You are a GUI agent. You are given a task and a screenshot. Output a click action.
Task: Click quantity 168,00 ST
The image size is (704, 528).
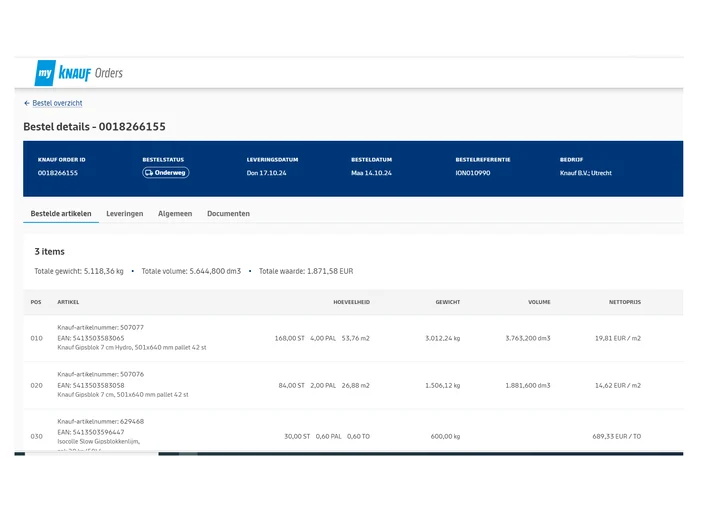[290, 339]
